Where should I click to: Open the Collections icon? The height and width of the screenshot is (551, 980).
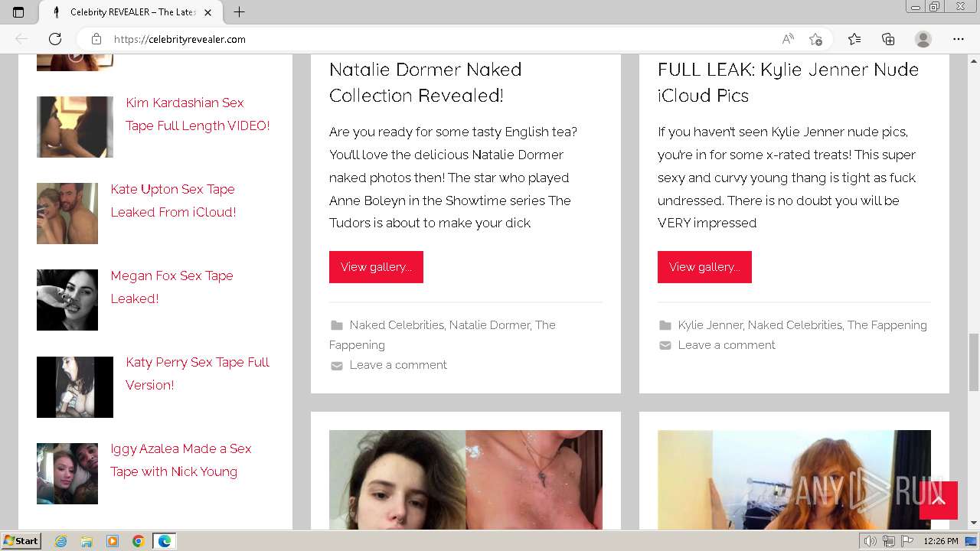pyautogui.click(x=888, y=39)
